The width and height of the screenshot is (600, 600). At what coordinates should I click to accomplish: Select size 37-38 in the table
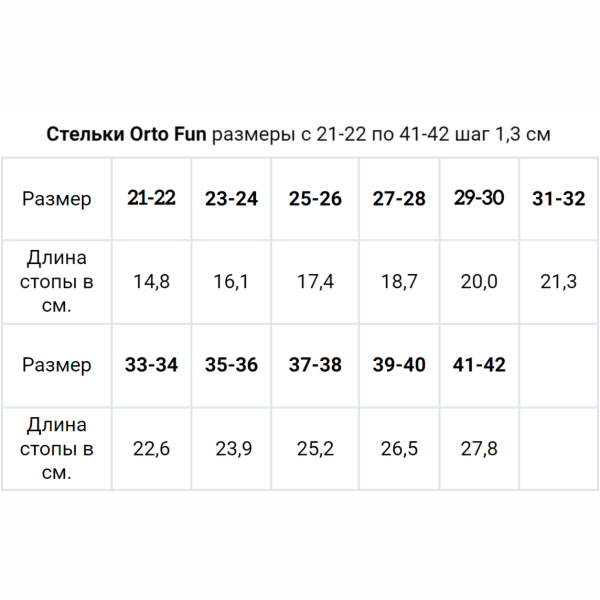315,365
